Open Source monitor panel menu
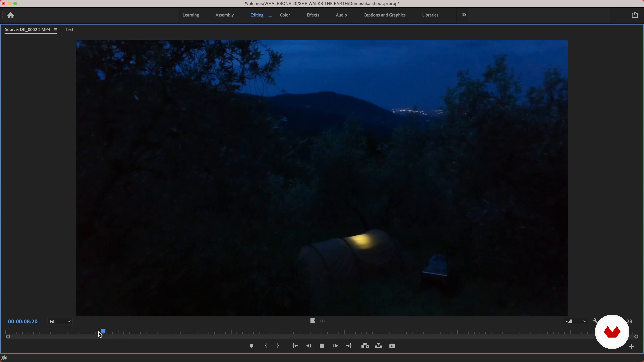 56,30
